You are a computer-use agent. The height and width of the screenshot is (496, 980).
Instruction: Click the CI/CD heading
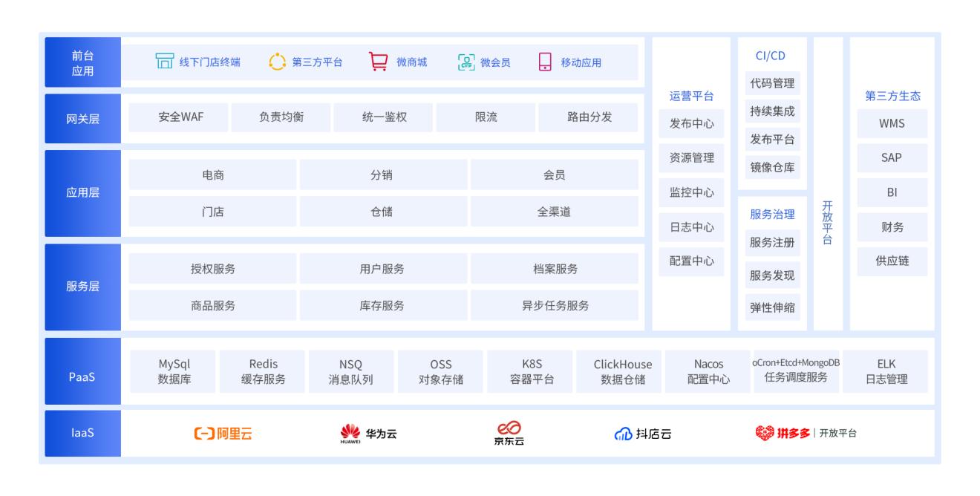point(769,56)
